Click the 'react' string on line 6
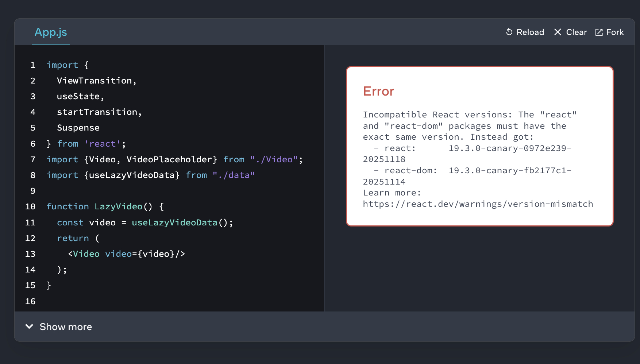 103,144
